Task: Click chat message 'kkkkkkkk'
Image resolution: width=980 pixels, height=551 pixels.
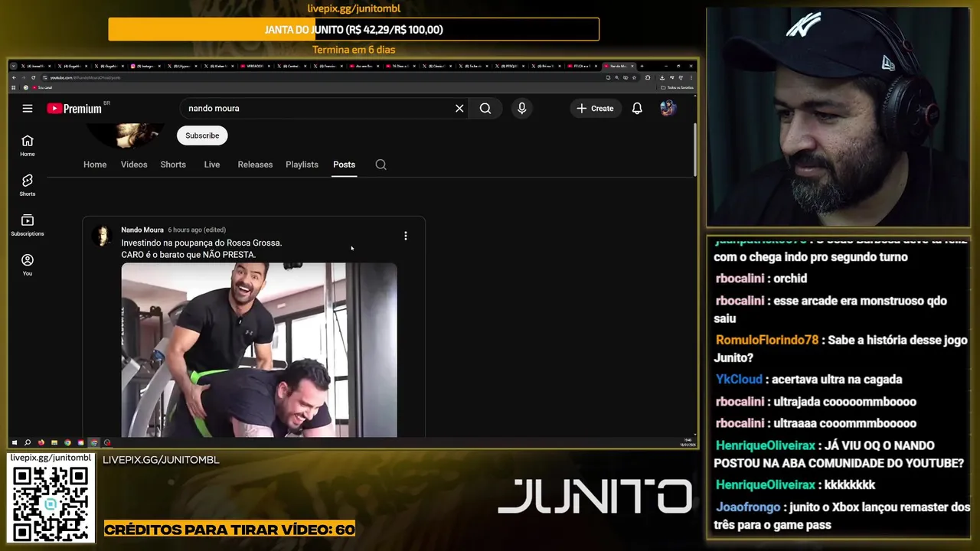Action: pyautogui.click(x=850, y=485)
